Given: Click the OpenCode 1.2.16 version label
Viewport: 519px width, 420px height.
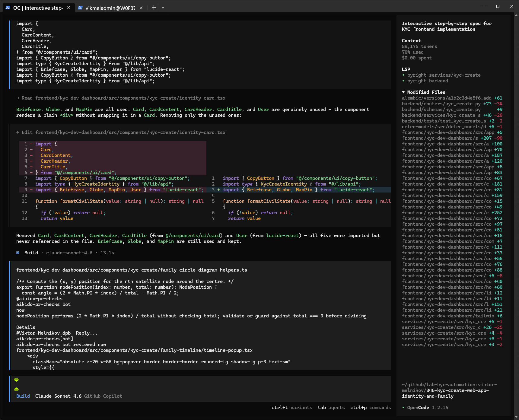Looking at the screenshot, I should point(428,408).
